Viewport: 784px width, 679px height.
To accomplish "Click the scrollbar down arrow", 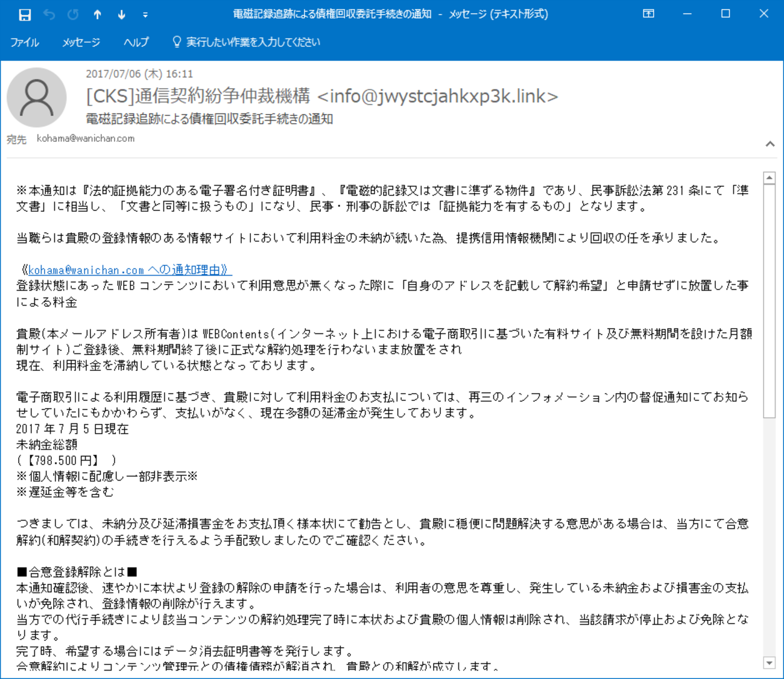I will (770, 662).
